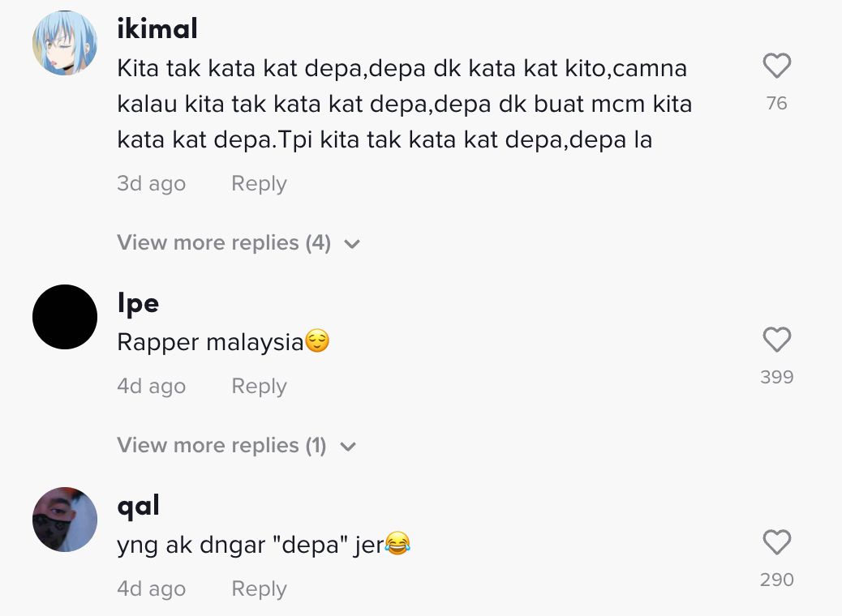This screenshot has width=842, height=616.
Task: Reply to the "Rapper malaysia" comment
Action: tap(259, 387)
